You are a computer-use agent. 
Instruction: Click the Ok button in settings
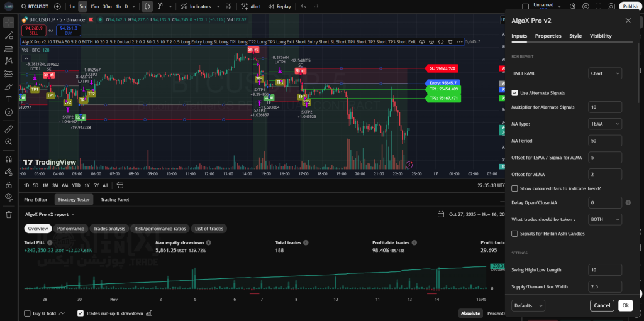point(625,305)
